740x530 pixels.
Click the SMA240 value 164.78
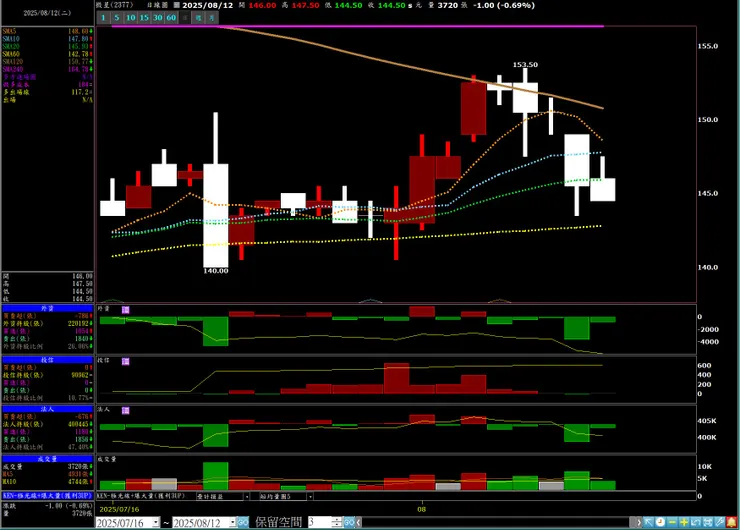(x=78, y=69)
